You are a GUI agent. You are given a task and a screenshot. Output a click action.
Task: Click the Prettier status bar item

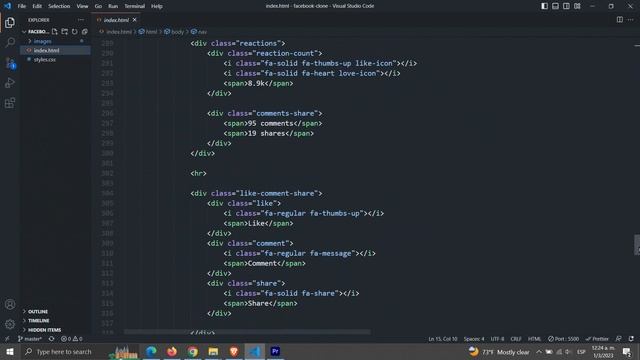tap(597, 339)
